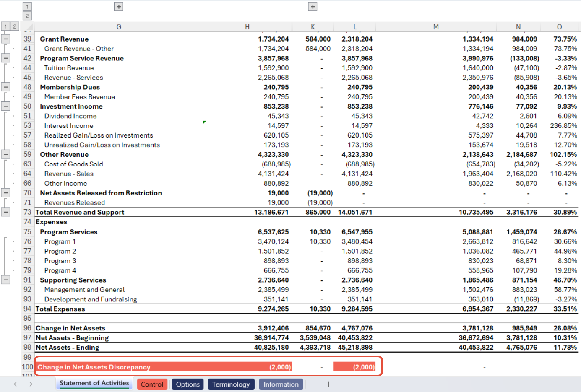581x392 pixels.
Task: Show column outline level 2
Action: (x=27, y=16)
